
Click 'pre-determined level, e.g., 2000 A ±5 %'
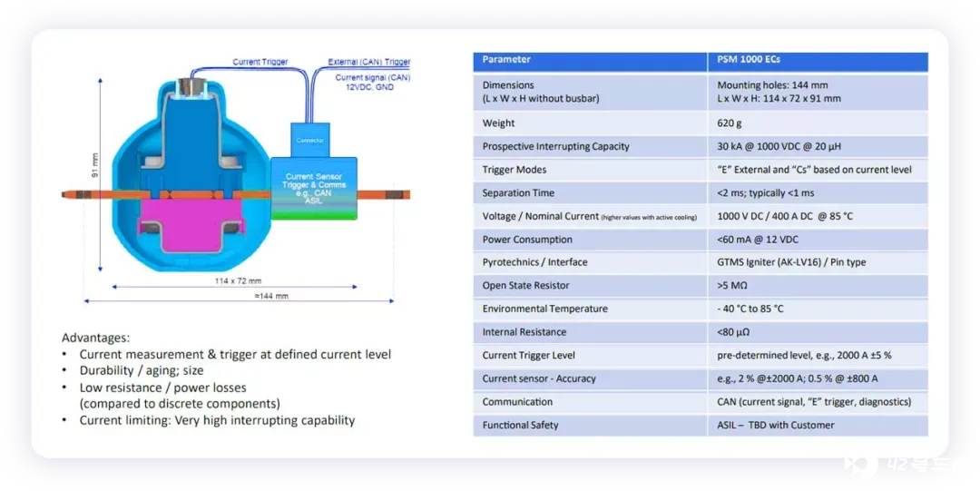coord(804,355)
